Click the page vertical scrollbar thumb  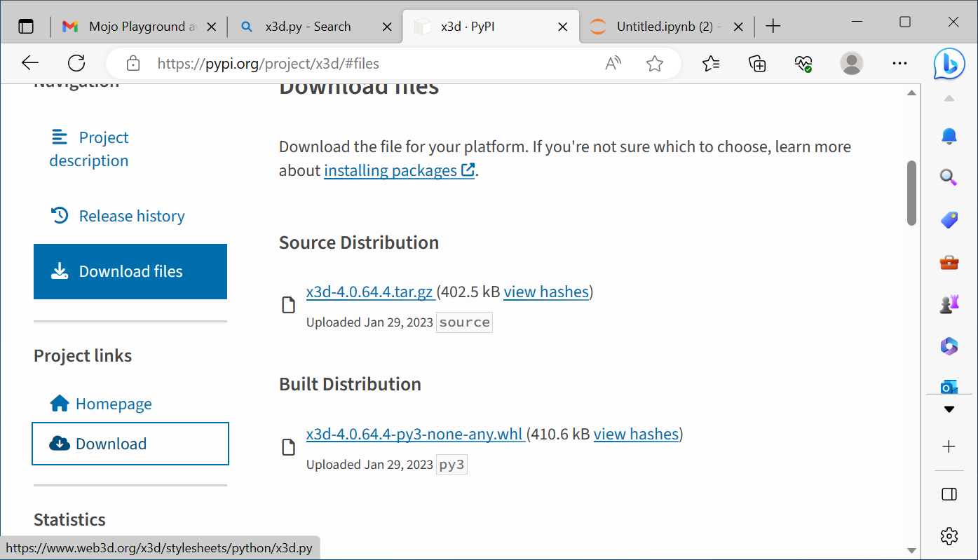pos(911,193)
